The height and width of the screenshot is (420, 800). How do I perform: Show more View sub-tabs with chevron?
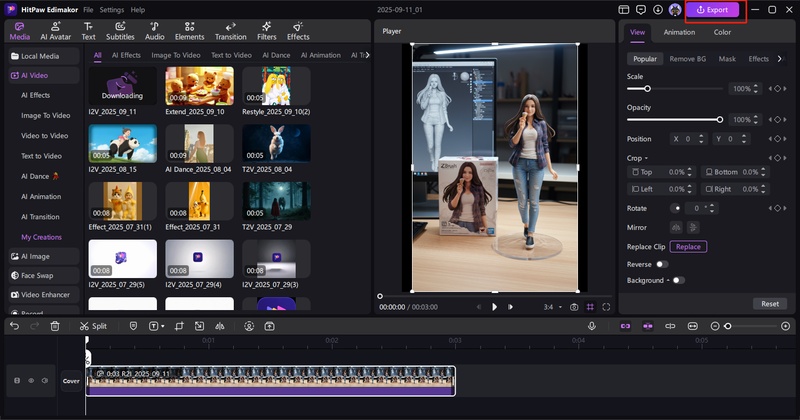tap(780, 59)
